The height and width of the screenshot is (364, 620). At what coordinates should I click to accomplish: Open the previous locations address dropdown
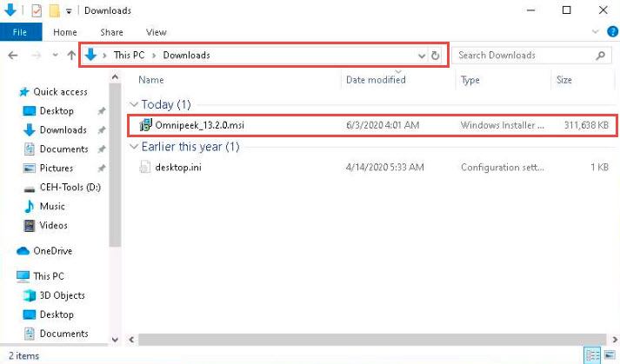[422, 56]
